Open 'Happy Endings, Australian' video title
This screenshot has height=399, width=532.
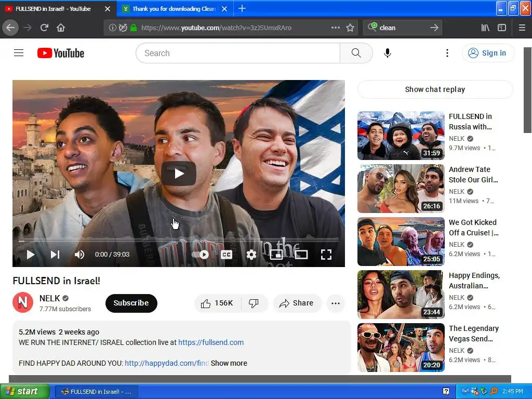tap(474, 280)
